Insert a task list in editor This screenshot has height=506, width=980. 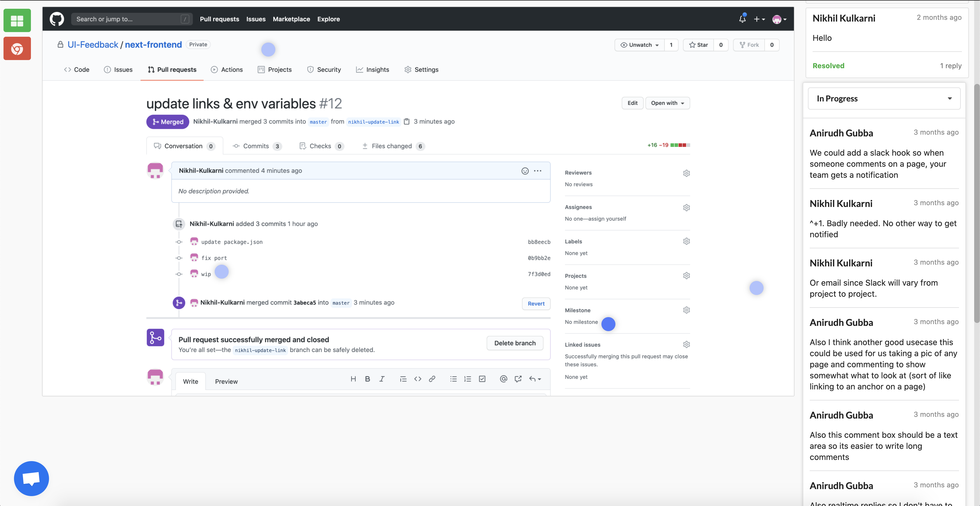482,379
